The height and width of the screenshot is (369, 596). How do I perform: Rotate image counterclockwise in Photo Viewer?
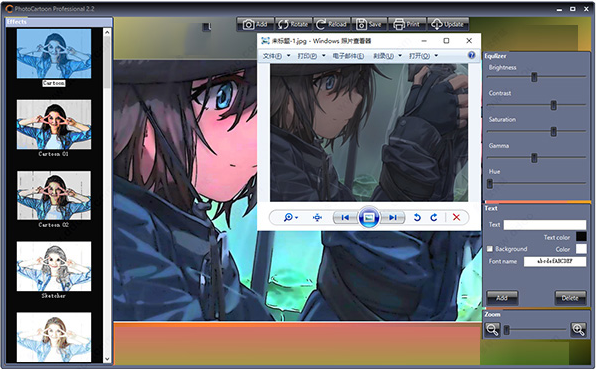click(x=417, y=217)
